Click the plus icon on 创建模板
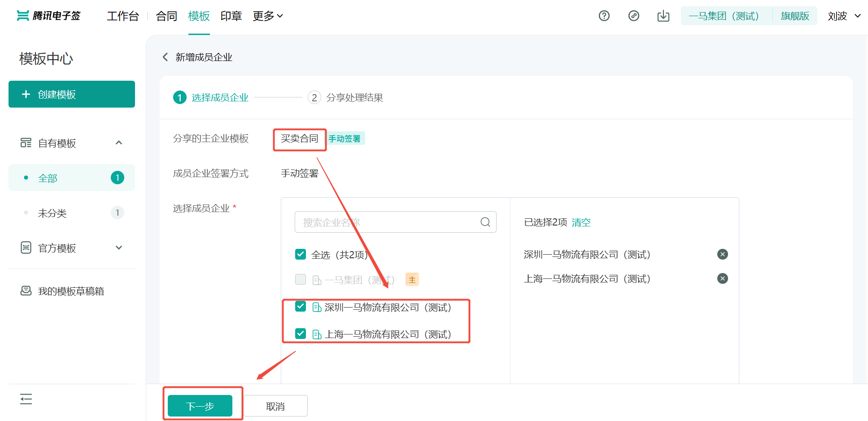The image size is (868, 421). pos(26,94)
